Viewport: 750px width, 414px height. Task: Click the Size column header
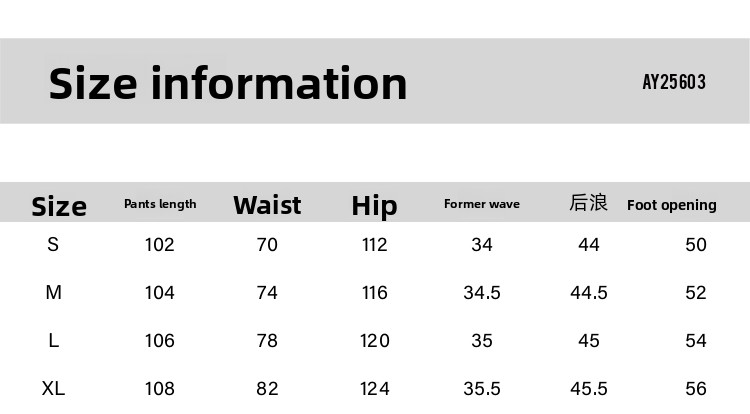59,206
